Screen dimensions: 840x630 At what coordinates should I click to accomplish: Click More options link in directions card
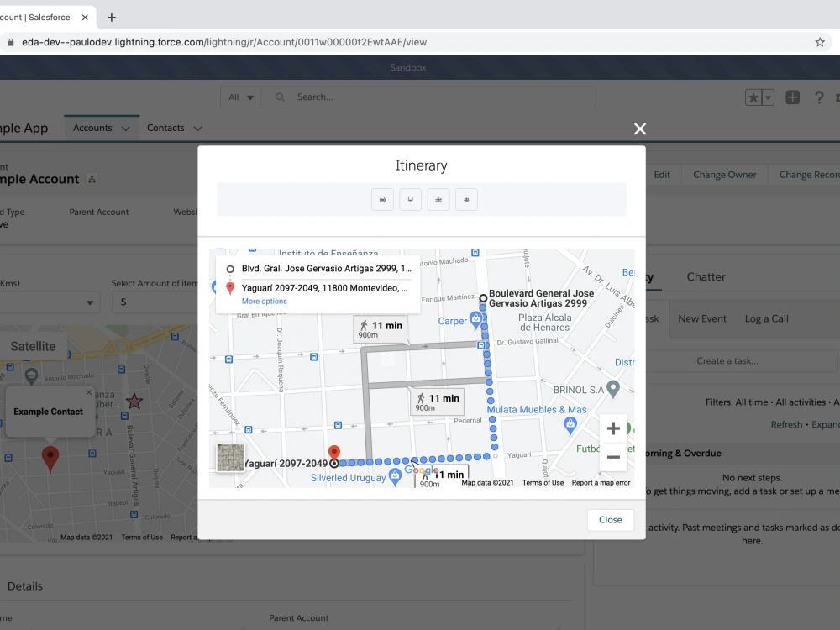264,301
